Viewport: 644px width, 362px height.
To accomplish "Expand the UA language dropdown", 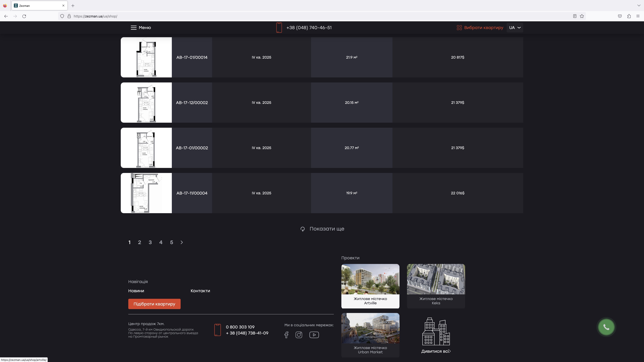I will 515,28.
